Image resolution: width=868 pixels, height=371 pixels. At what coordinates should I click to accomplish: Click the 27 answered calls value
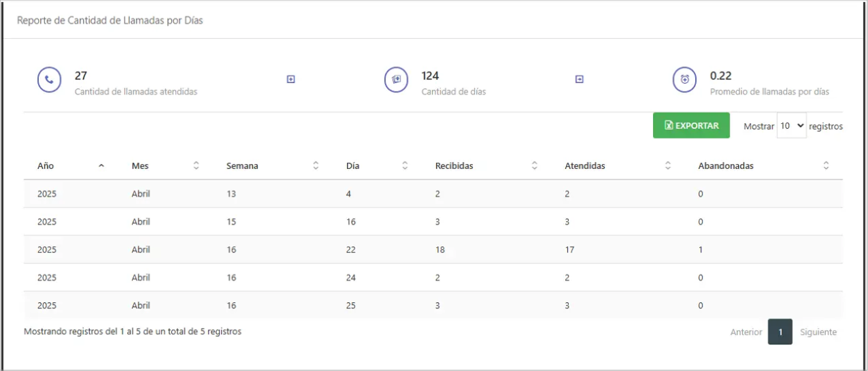pyautogui.click(x=81, y=76)
